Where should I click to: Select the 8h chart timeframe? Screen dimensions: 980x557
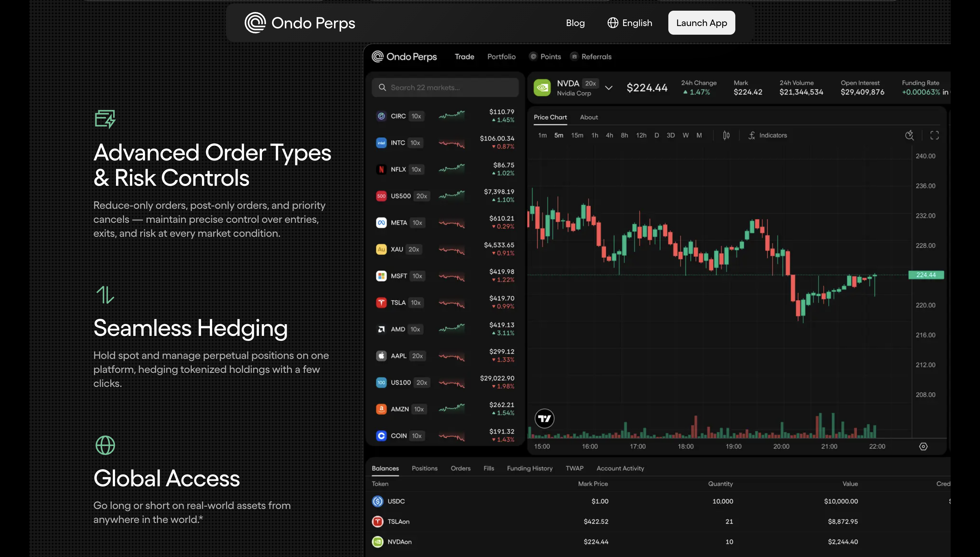click(x=624, y=135)
